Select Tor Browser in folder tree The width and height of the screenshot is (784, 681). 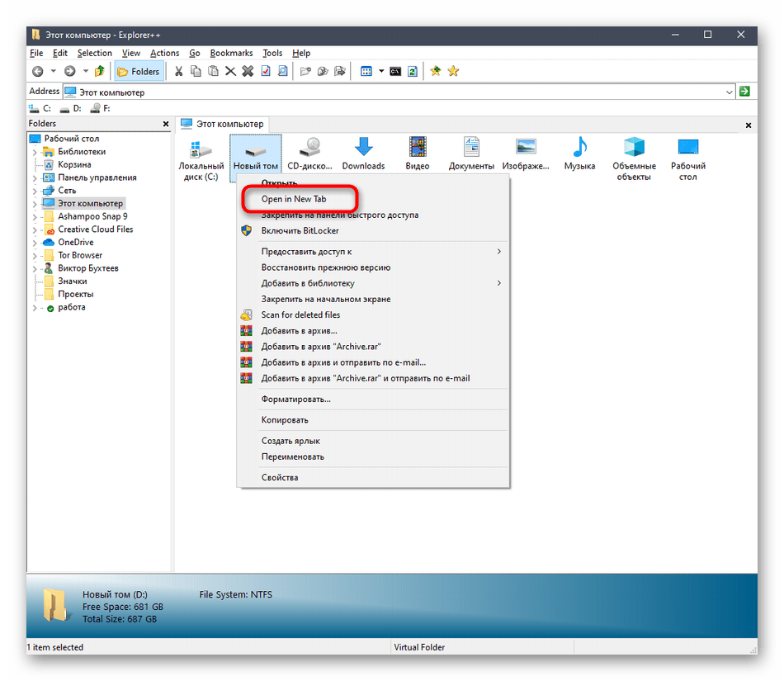80,255
